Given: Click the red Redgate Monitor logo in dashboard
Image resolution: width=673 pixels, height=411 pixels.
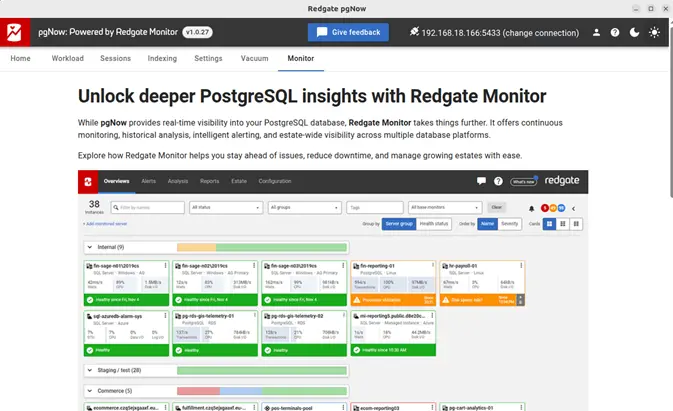Looking at the screenshot, I should pyautogui.click(x=88, y=181).
